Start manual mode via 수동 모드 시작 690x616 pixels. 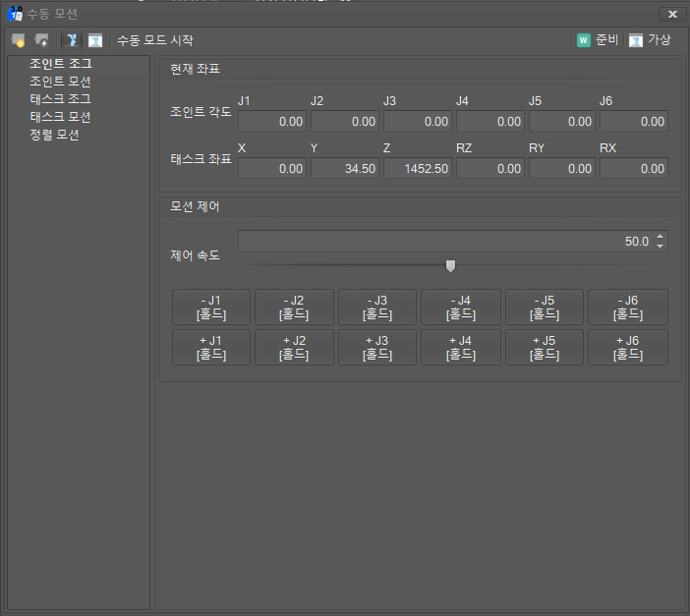tap(155, 40)
